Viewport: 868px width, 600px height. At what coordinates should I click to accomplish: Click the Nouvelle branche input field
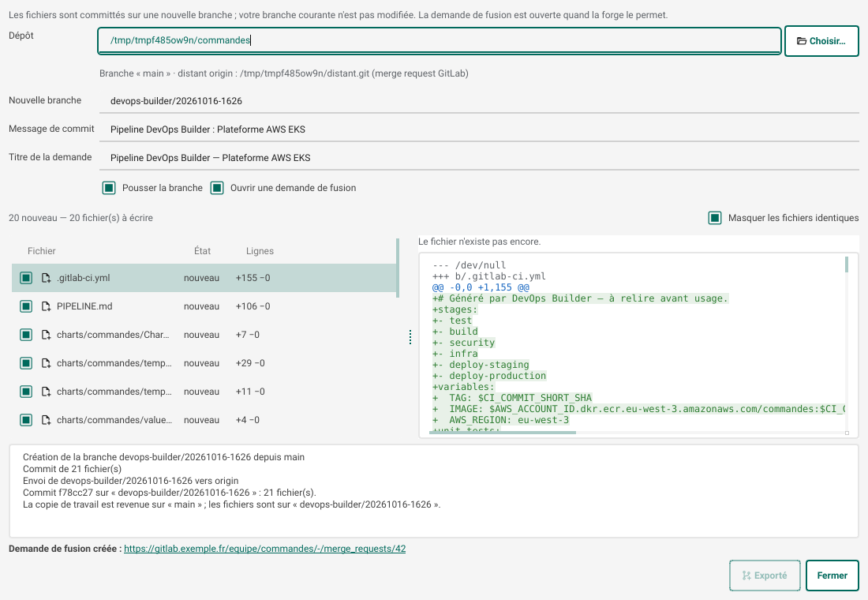tap(479, 101)
